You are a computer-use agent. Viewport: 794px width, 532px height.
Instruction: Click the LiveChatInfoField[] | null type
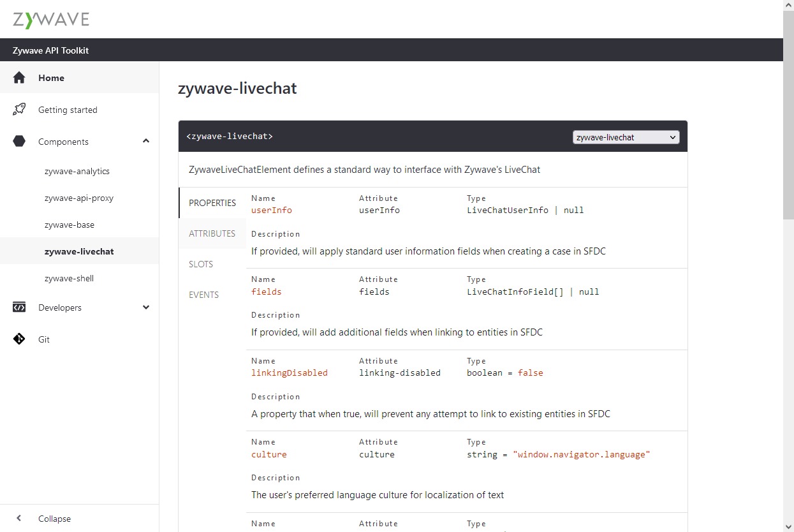(533, 292)
